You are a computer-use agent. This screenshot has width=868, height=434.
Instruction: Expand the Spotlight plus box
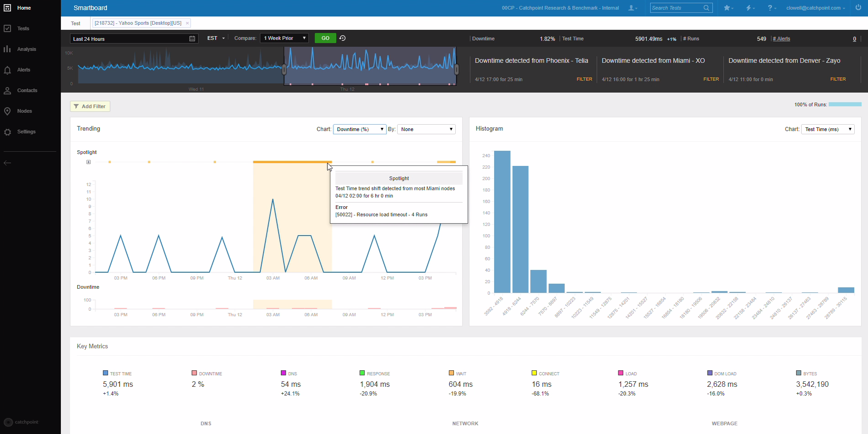pos(88,162)
